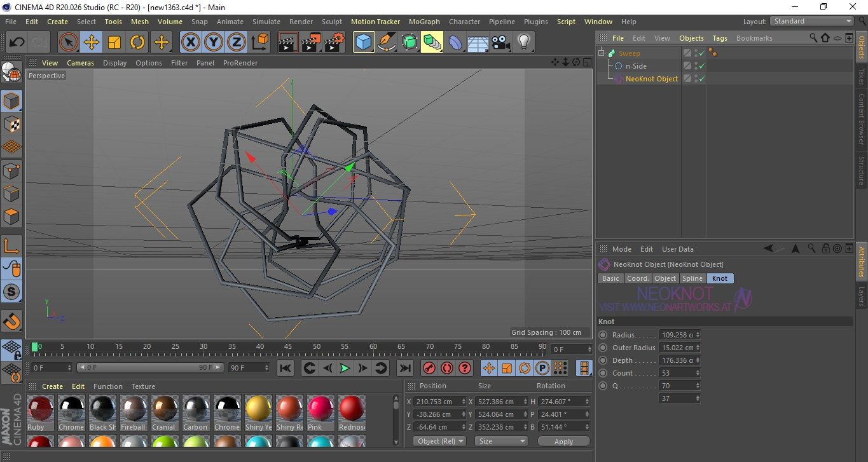Click the Undo arrow icon
This screenshot has height=462, width=868.
click(17, 43)
